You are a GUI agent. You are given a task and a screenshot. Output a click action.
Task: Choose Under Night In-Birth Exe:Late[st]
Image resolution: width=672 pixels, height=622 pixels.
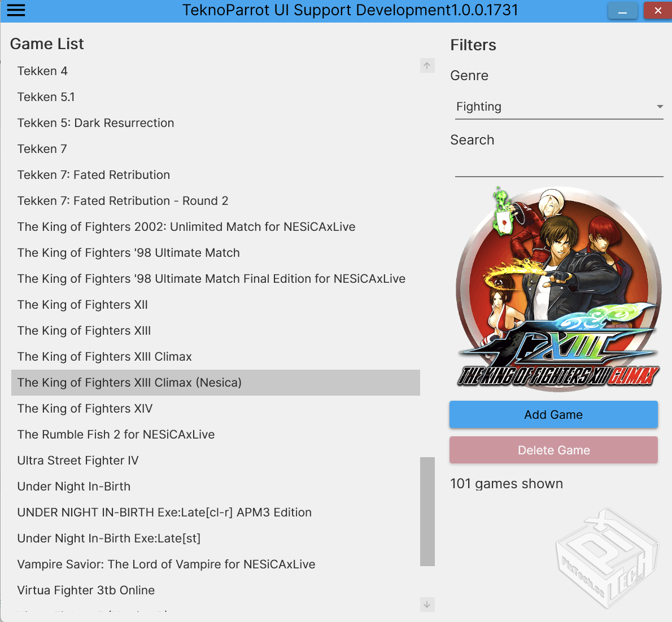[x=108, y=538]
